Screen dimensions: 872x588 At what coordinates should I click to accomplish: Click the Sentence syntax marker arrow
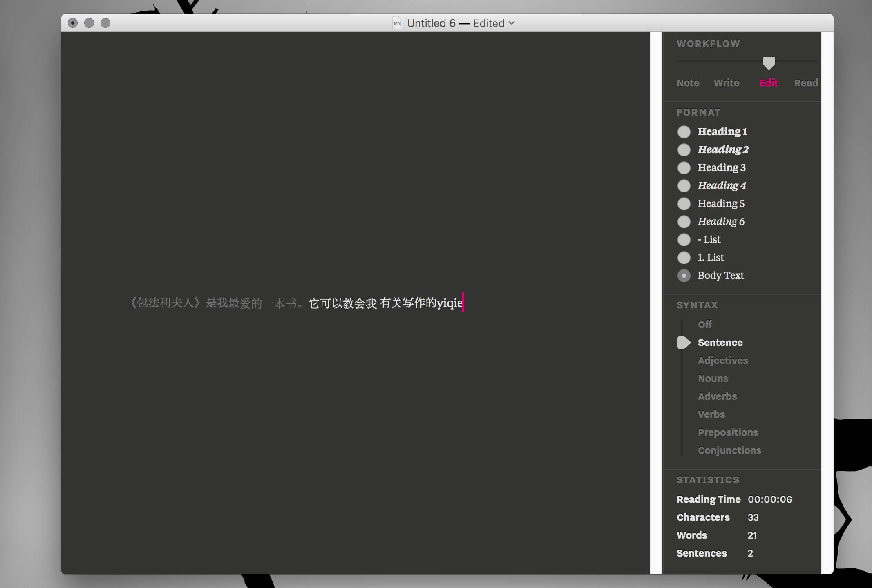(684, 343)
